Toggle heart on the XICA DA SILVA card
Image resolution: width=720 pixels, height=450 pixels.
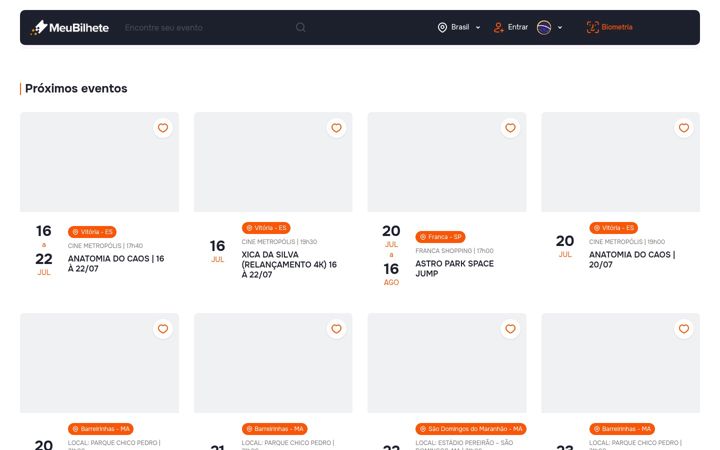(x=337, y=128)
